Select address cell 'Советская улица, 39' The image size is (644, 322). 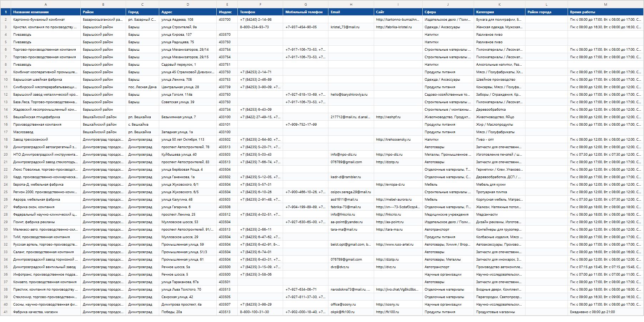point(188,102)
